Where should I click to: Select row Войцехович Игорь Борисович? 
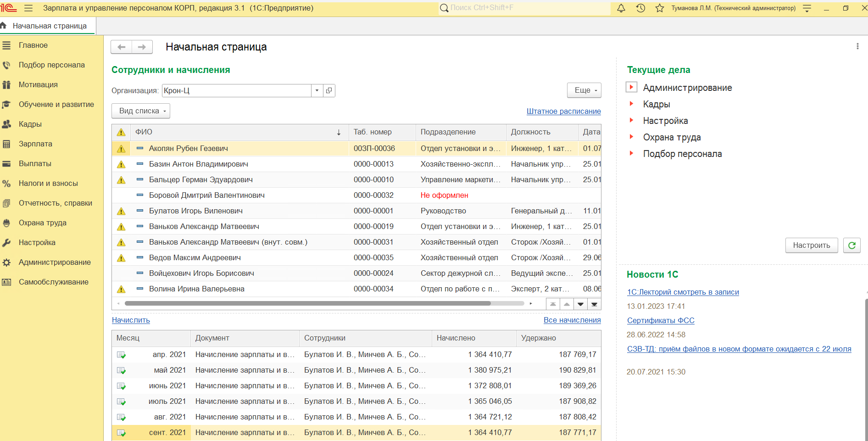coord(356,274)
